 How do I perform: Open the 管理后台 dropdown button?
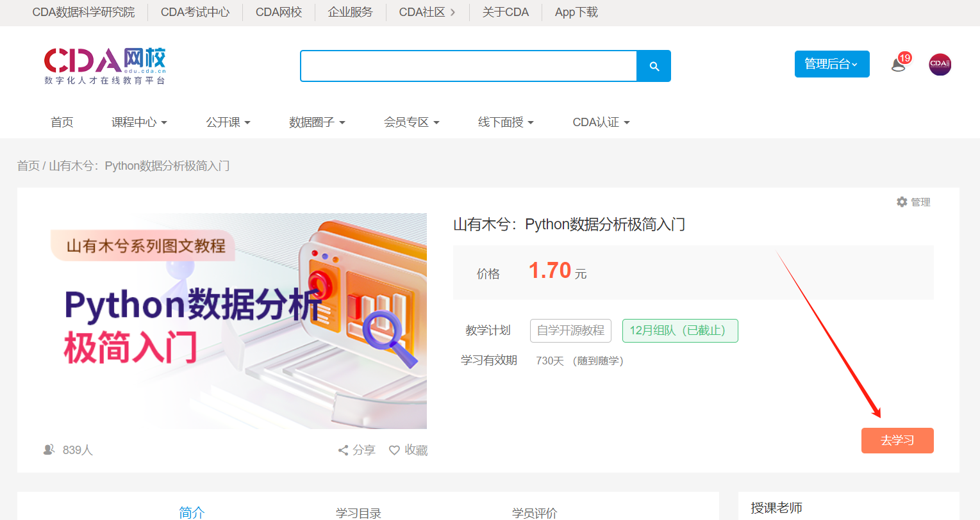(832, 64)
